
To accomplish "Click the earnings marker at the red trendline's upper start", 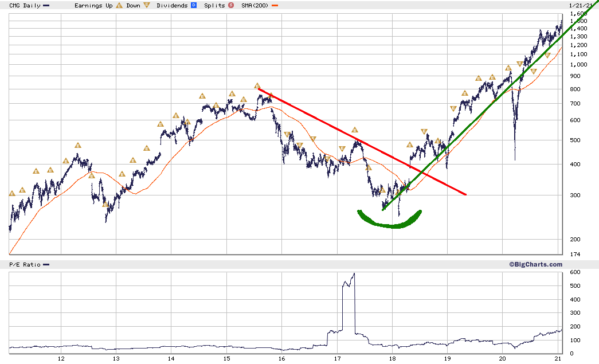I will [257, 86].
